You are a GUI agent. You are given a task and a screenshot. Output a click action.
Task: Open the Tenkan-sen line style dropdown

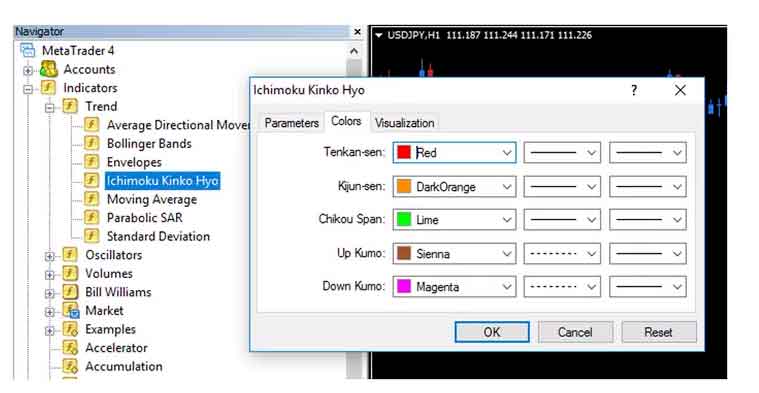pyautogui.click(x=562, y=152)
